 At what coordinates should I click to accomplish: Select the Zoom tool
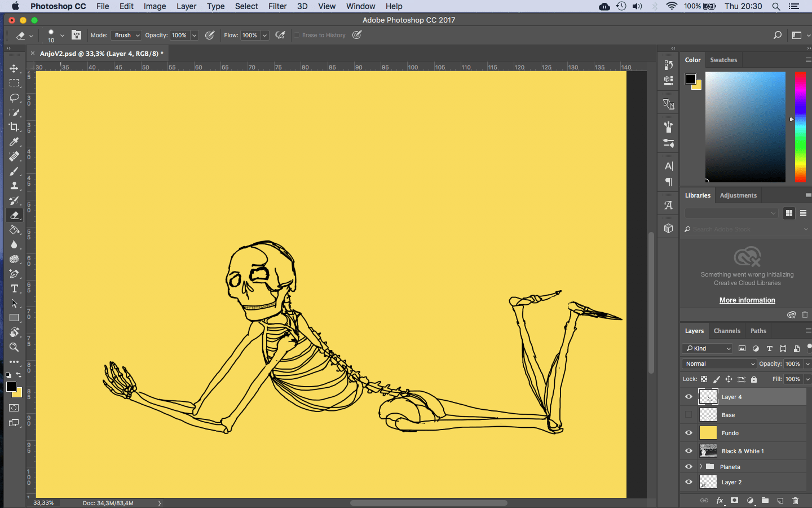pyautogui.click(x=14, y=347)
